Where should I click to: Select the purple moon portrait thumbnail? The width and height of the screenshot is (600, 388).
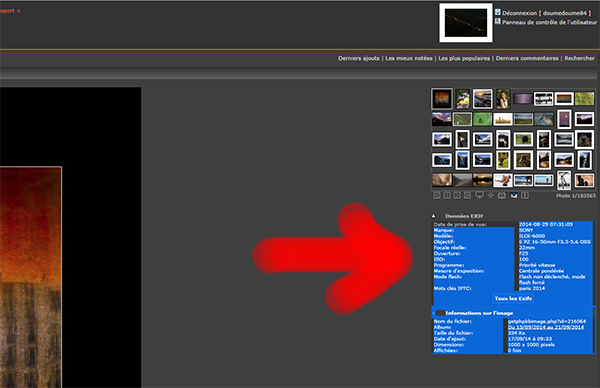click(564, 119)
